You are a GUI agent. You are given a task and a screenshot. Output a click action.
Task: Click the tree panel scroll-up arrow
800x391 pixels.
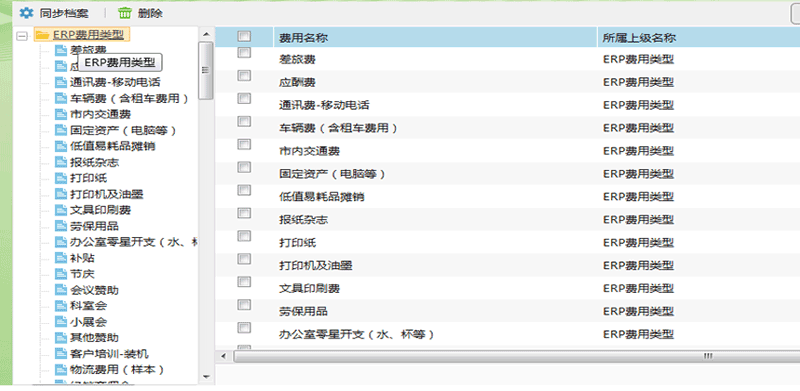pos(206,34)
